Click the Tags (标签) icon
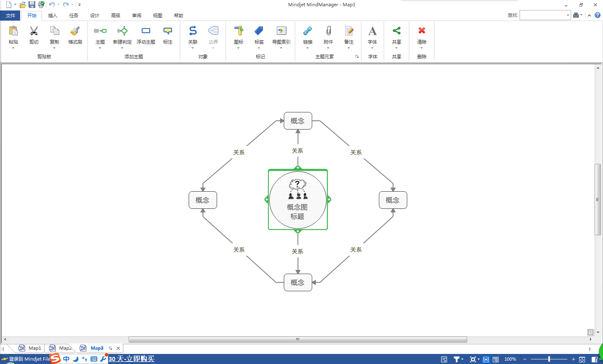 pos(259,31)
